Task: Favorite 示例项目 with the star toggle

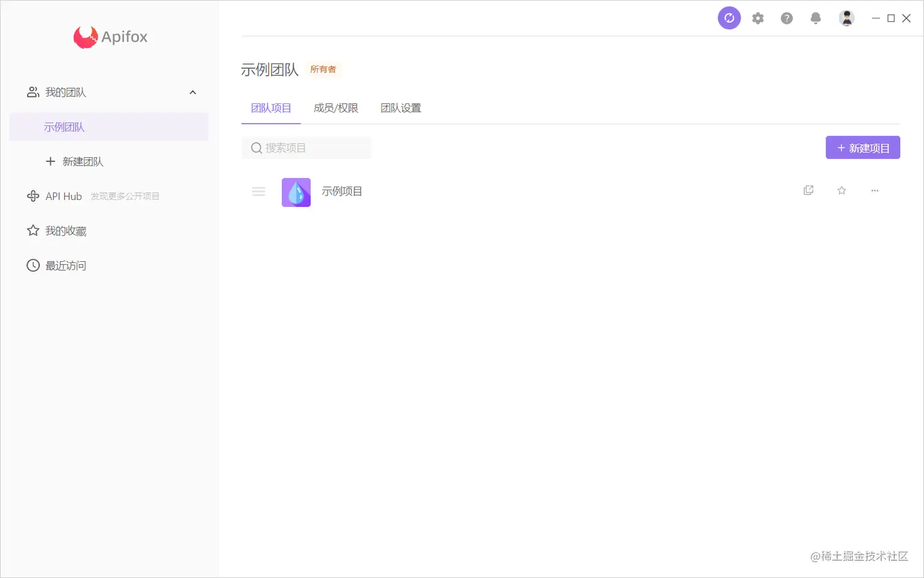Action: [841, 190]
